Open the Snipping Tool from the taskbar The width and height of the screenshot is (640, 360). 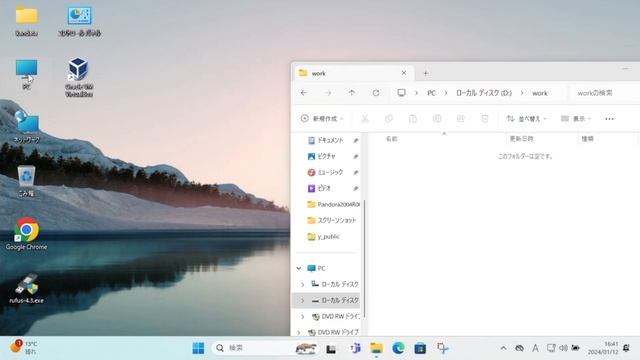pos(442,348)
